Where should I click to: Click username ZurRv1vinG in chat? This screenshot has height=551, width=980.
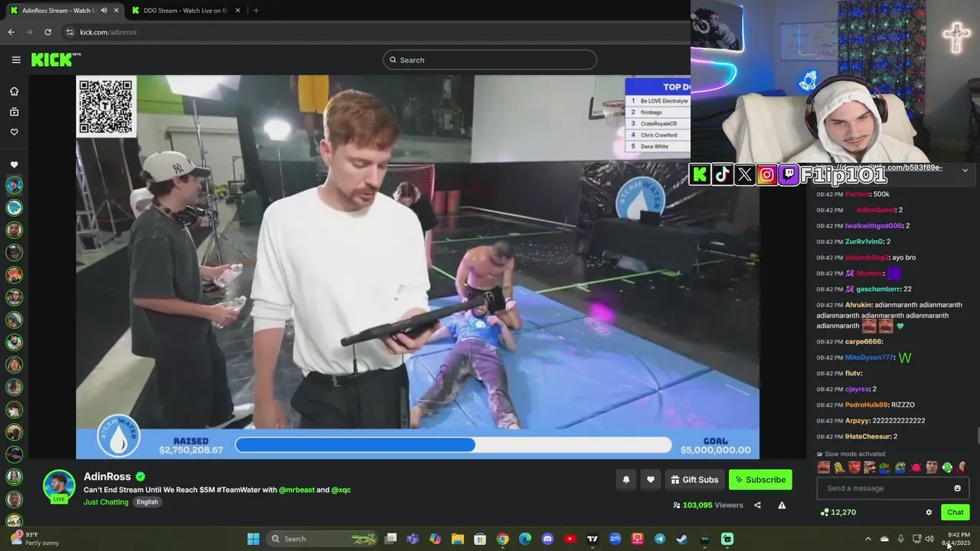coord(864,242)
